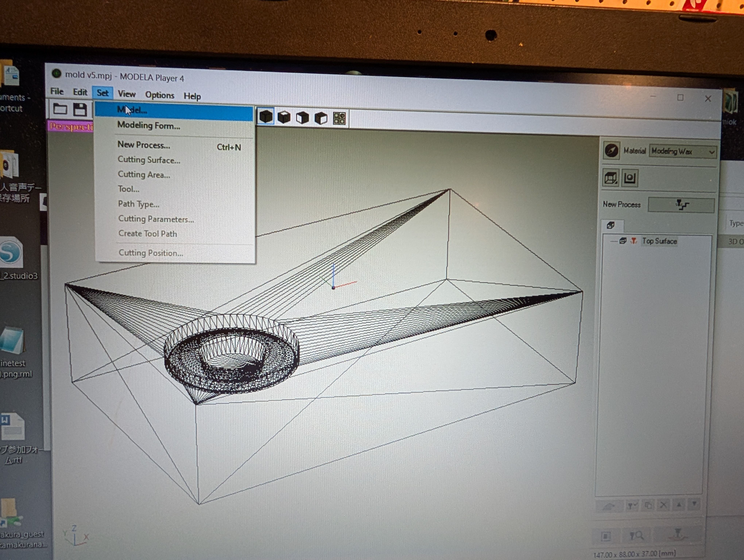The image size is (744, 560).
Task: Select the cube tab above process list
Action: click(611, 225)
